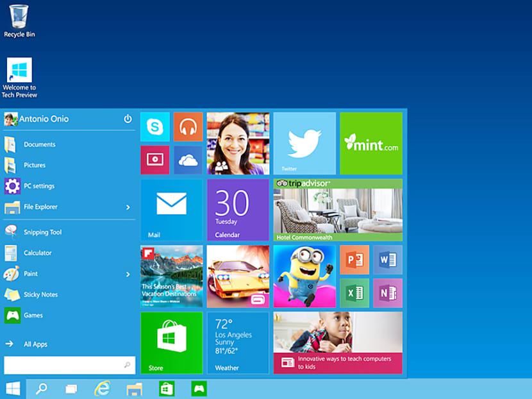Open the PowerPoint tile
The height and width of the screenshot is (399, 532).
tap(354, 260)
